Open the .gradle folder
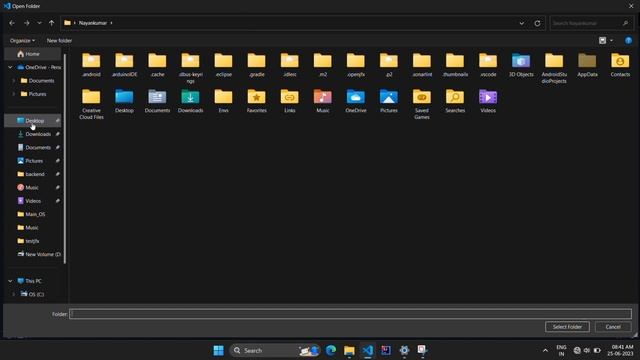The width and height of the screenshot is (640, 360). (256, 65)
